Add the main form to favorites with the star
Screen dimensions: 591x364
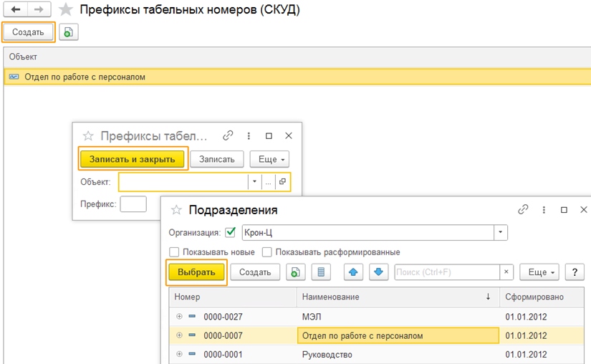click(x=66, y=10)
